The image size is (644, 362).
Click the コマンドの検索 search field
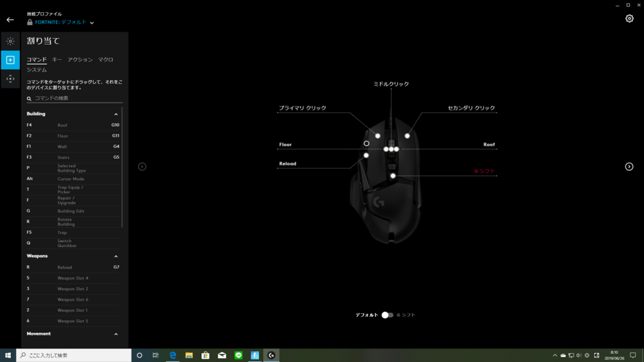click(x=76, y=99)
